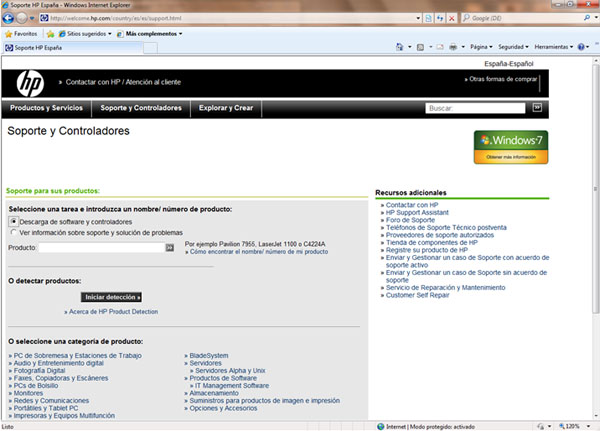Viewport: 600px width, 431px height.
Task: Open Otras formas de comprar link
Action: pos(503,79)
